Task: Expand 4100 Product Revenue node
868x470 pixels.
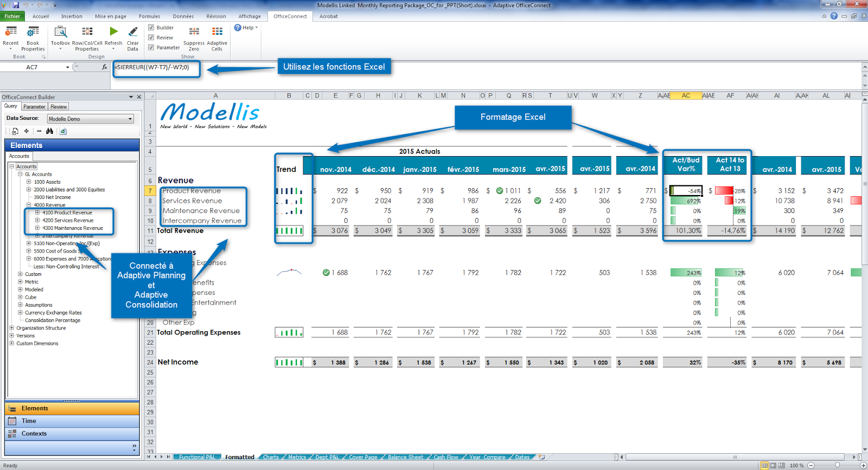Action: pos(37,213)
